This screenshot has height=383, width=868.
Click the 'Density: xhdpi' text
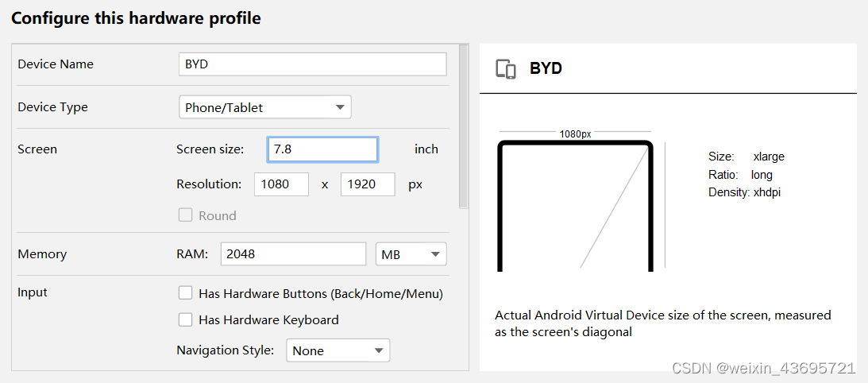click(x=745, y=193)
